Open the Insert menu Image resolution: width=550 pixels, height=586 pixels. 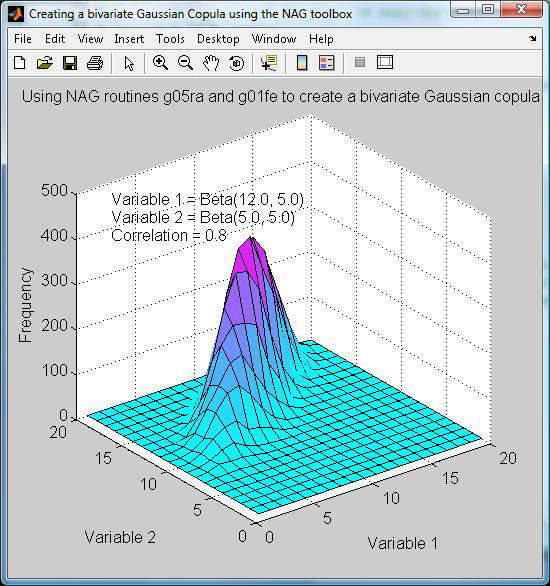pyautogui.click(x=129, y=38)
